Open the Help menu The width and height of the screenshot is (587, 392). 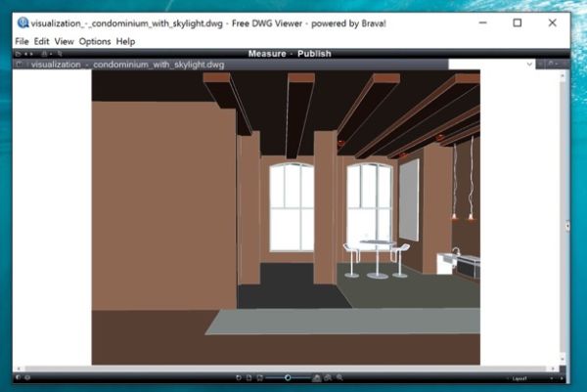point(125,42)
